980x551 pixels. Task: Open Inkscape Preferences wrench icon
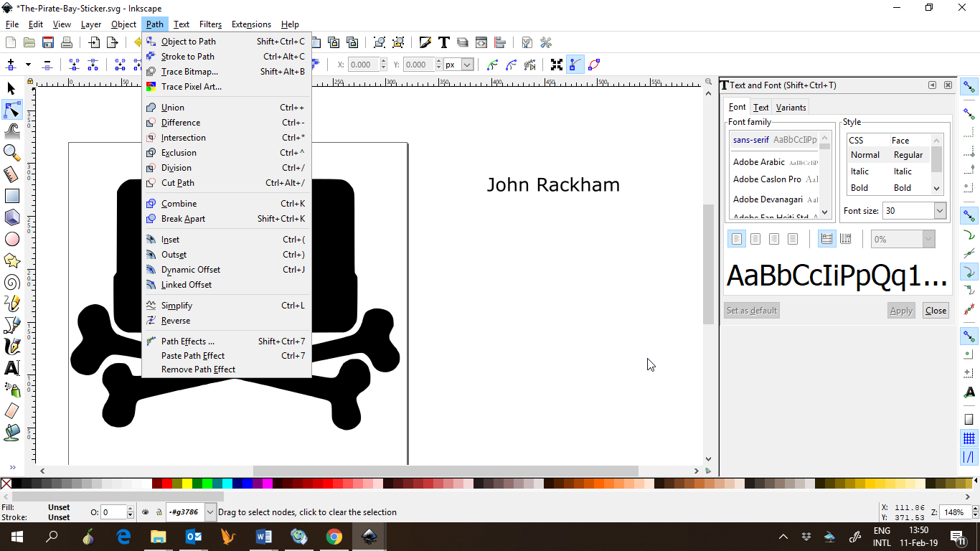[546, 42]
